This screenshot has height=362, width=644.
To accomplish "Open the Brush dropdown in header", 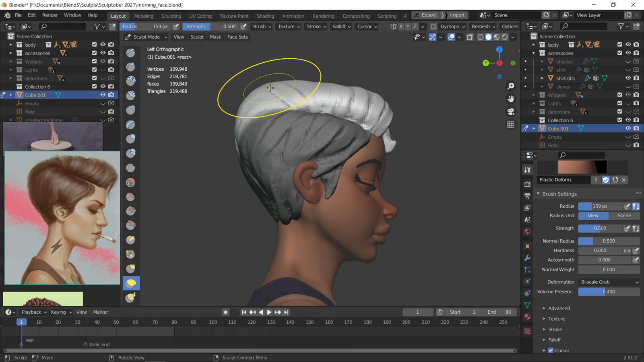I will tap(262, 27).
